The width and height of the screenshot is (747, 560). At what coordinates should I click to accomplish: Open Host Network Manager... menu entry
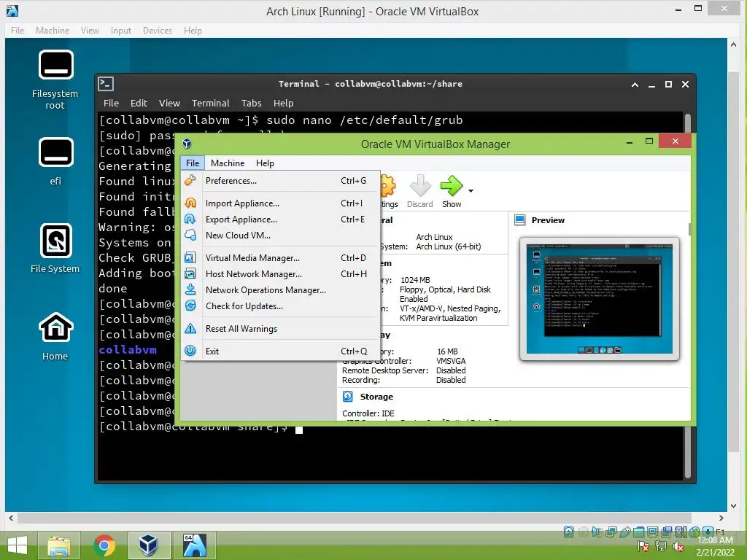coord(281,274)
